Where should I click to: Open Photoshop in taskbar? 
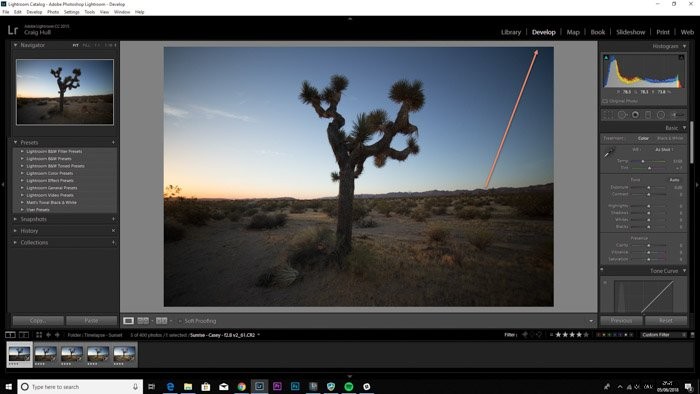(295, 386)
